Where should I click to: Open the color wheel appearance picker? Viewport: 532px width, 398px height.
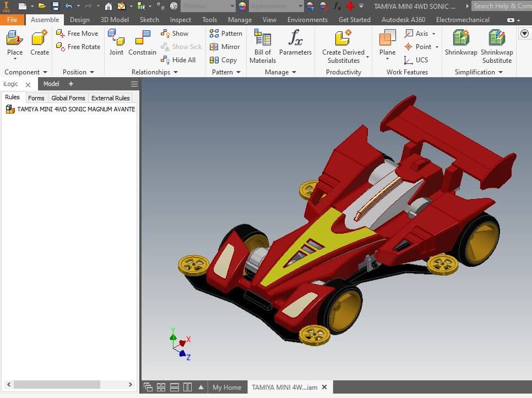[242, 6]
